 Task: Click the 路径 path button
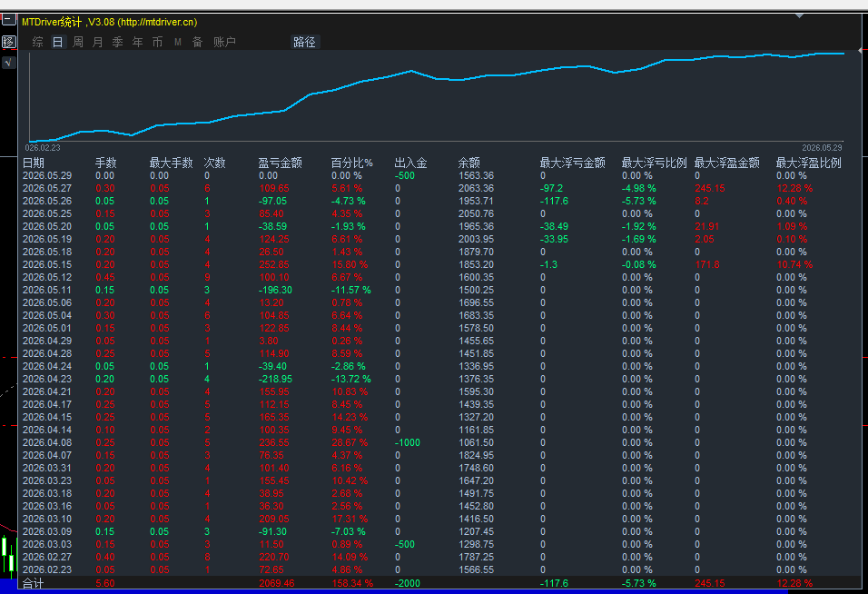[304, 42]
